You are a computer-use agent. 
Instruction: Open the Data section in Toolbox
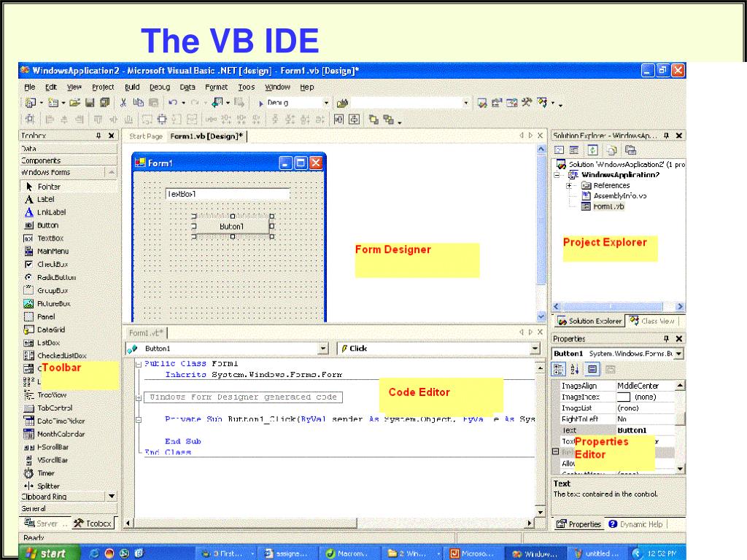[68, 149]
